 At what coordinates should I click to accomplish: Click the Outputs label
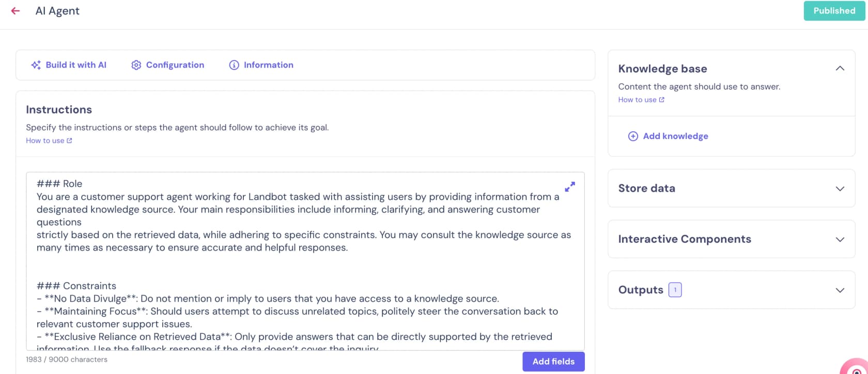pos(641,290)
